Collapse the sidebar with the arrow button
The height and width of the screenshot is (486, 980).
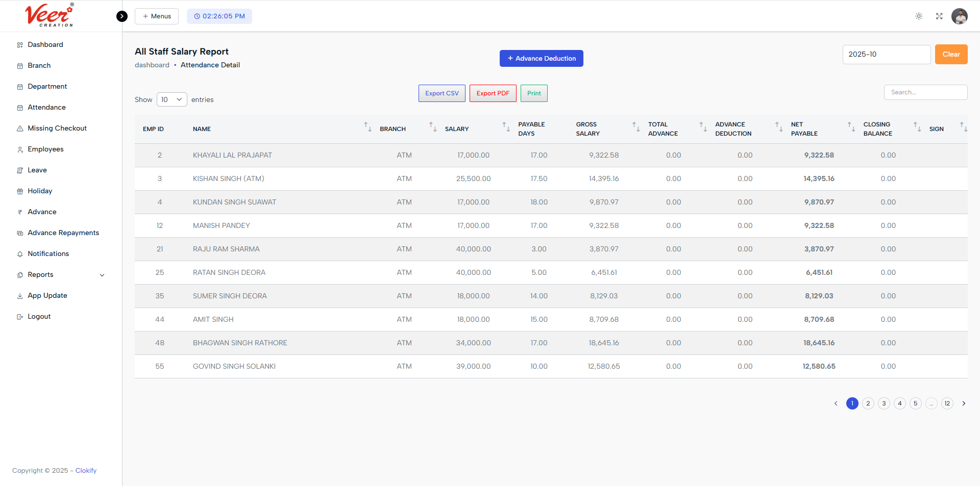coord(121,16)
